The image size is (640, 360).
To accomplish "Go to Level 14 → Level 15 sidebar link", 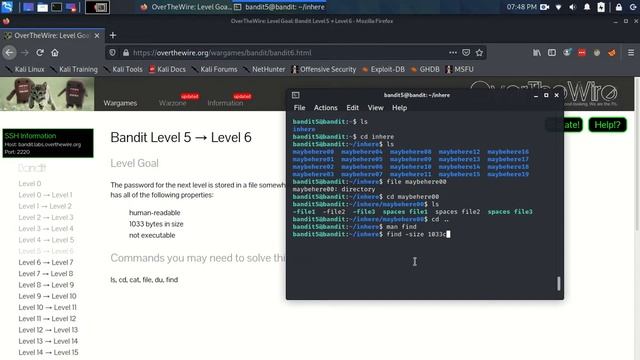I will click(48, 352).
